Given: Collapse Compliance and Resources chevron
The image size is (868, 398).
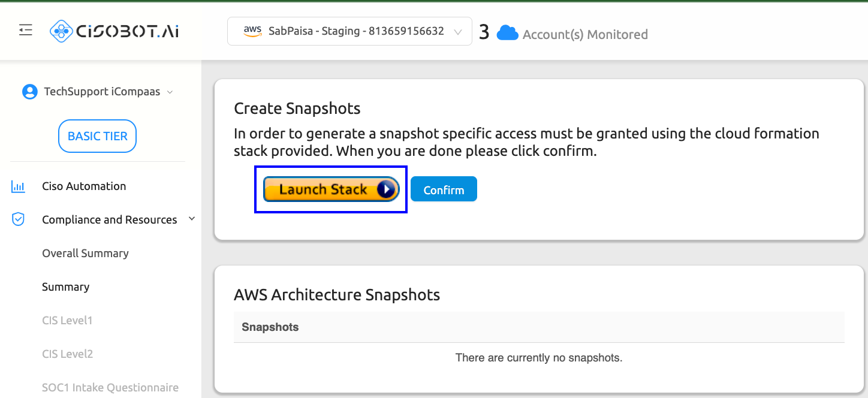Looking at the screenshot, I should (x=192, y=219).
